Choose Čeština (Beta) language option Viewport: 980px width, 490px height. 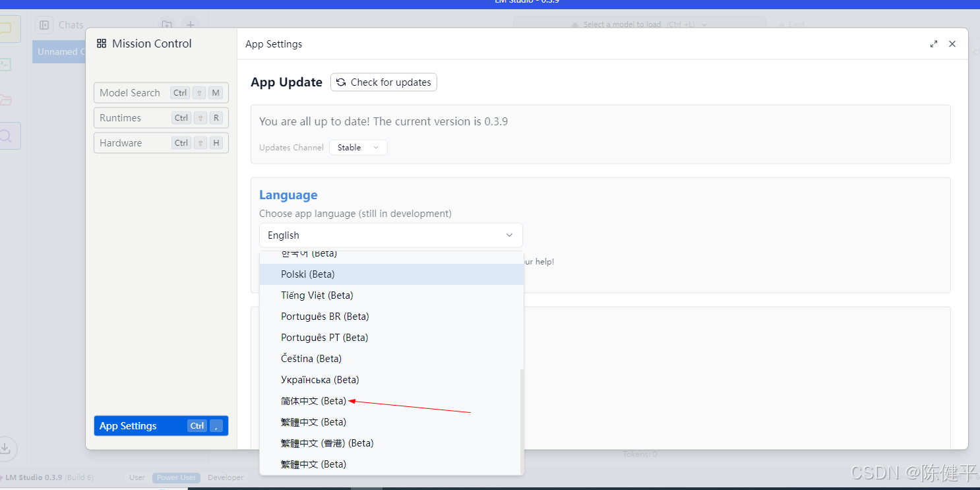pos(392,359)
